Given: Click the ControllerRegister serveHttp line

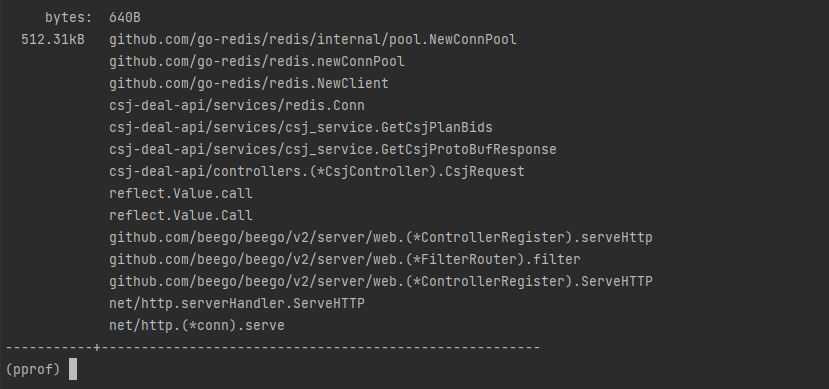Looking at the screenshot, I should (381, 237).
